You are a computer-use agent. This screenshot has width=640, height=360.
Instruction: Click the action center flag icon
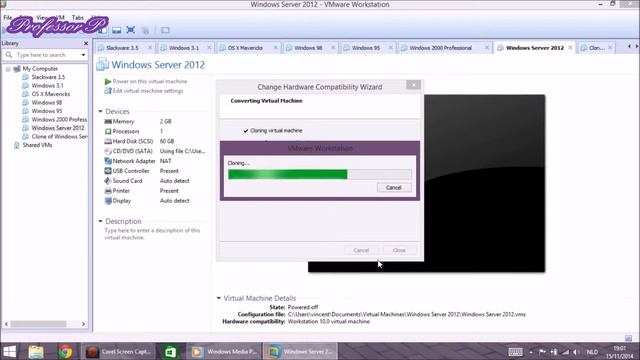coord(542,352)
